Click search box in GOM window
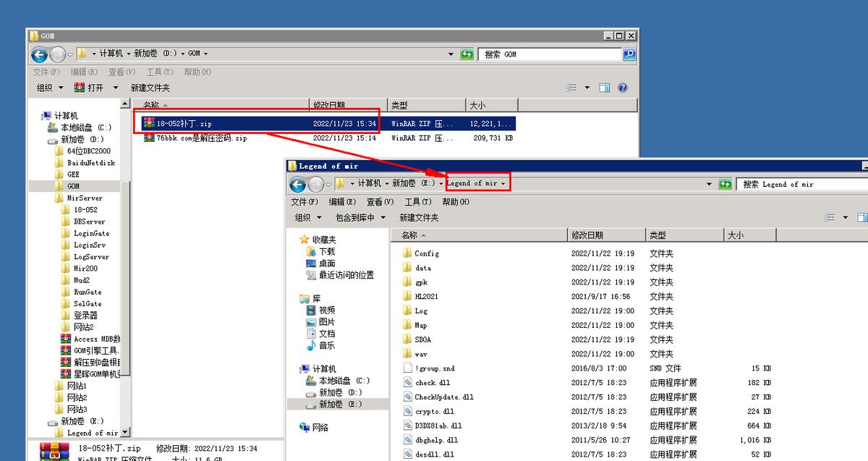This screenshot has height=461, width=868. (548, 54)
